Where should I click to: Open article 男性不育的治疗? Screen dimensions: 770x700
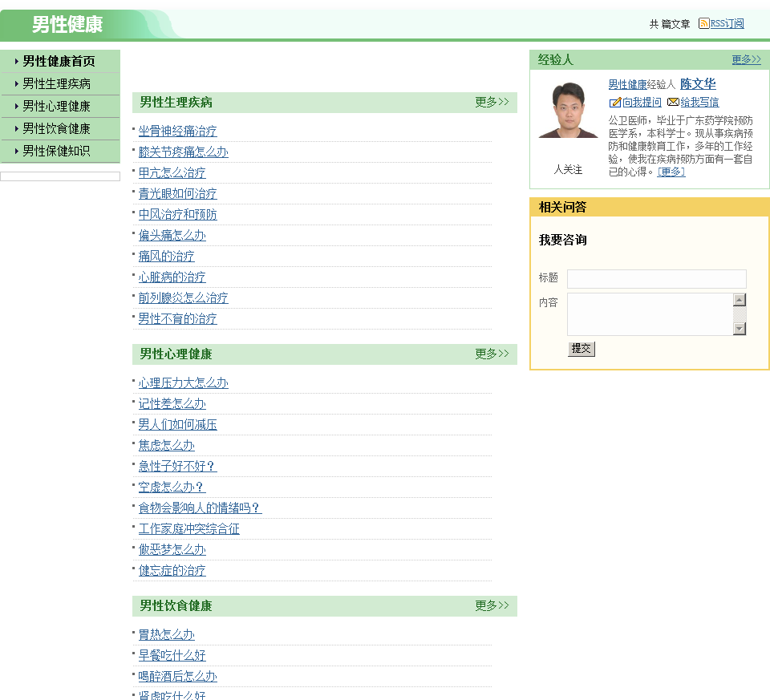(177, 319)
